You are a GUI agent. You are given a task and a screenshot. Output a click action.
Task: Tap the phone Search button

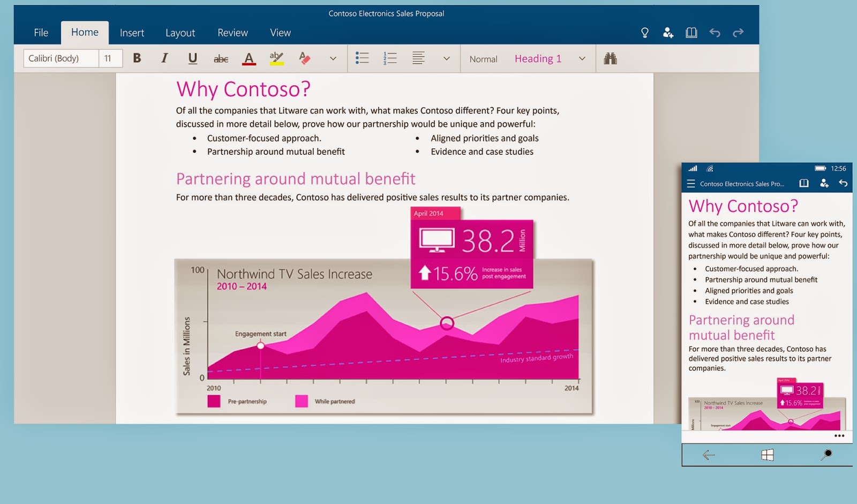pos(826,455)
